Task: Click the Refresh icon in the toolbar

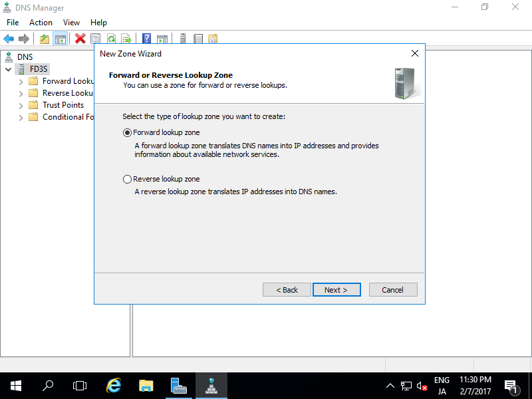Action: point(111,38)
